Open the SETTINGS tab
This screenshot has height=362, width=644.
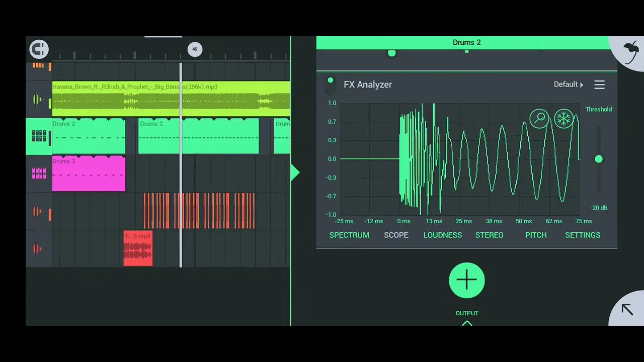point(583,235)
